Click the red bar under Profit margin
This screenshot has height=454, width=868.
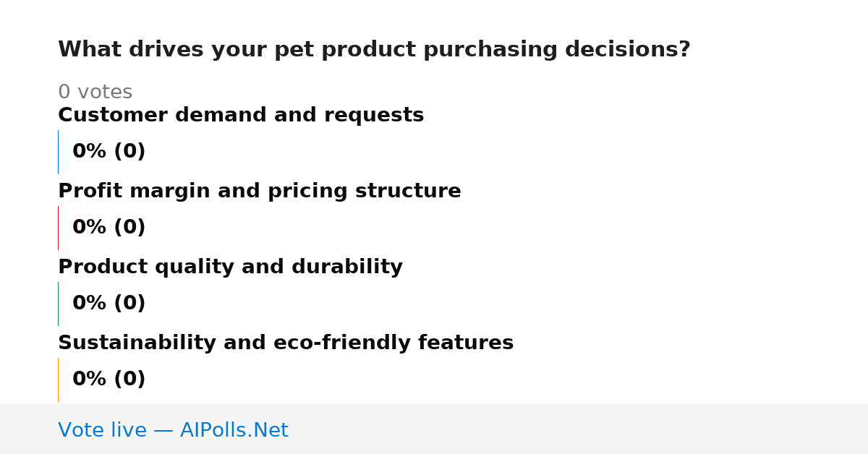click(x=58, y=228)
